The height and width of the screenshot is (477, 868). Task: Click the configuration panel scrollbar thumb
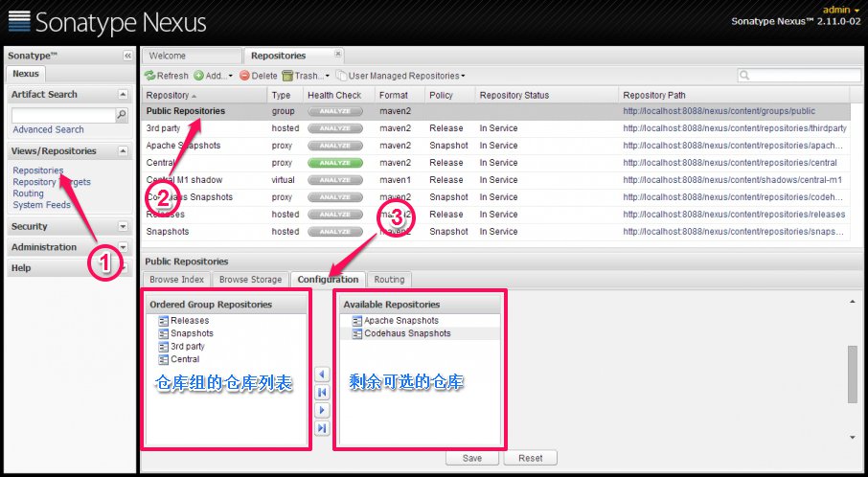click(x=853, y=375)
